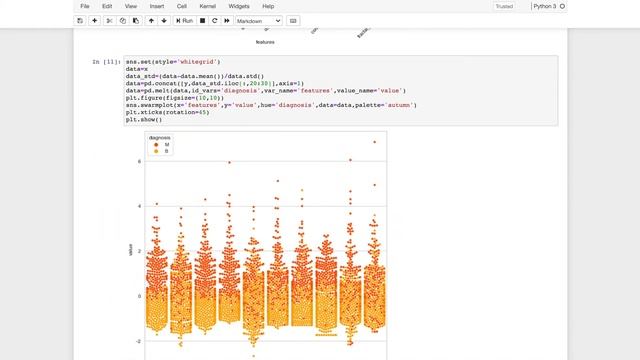This screenshot has width=640, height=360.
Task: Open the Widgets menu
Action: (x=239, y=6)
